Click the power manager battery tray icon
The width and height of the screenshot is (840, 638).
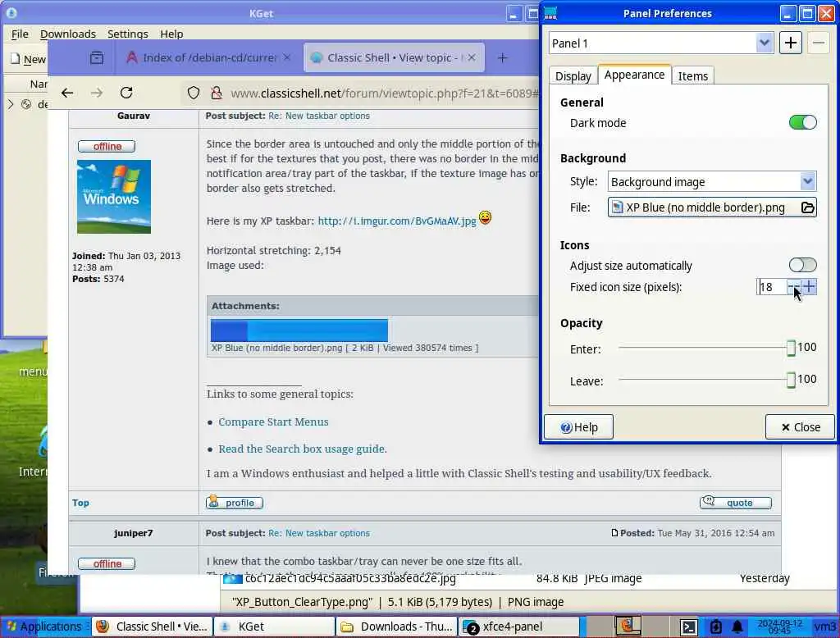click(715, 627)
